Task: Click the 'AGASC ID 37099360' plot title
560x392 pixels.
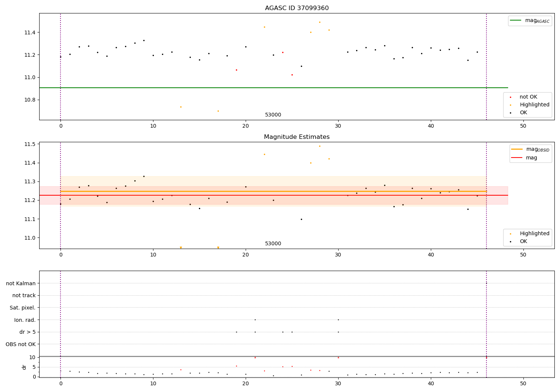Action: [x=297, y=8]
